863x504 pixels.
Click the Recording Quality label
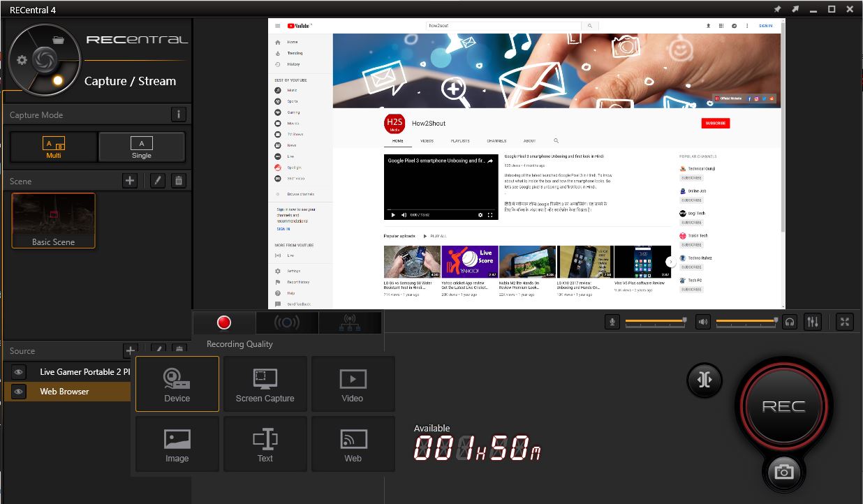click(x=239, y=344)
